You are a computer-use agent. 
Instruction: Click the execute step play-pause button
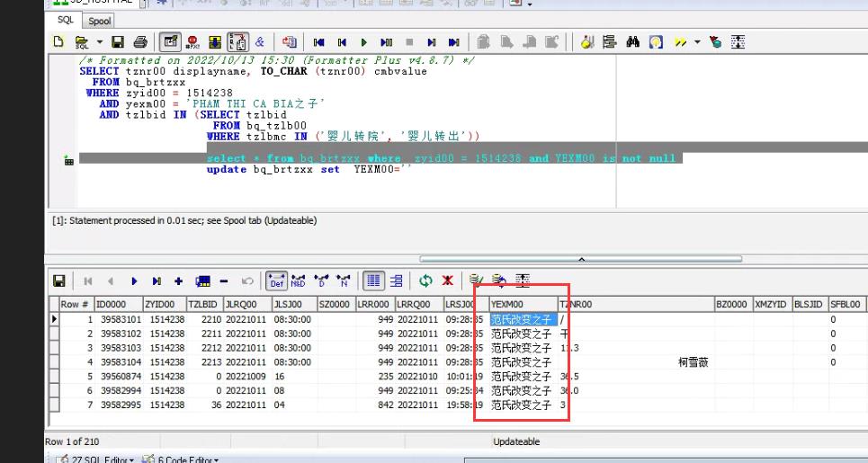pos(387,42)
